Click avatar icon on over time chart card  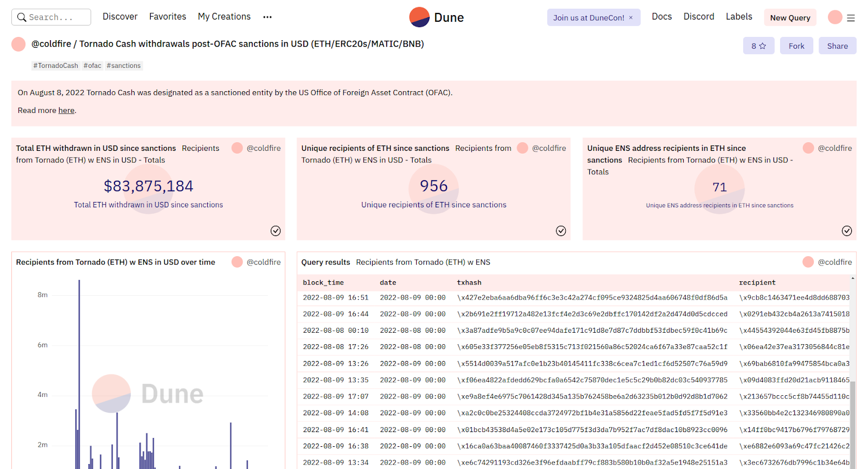point(237,262)
